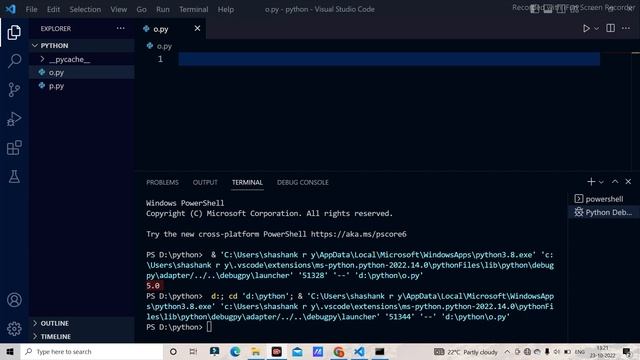Viewport: 640px width, 360px height.
Task: Maximize the panel size
Action: tap(615, 182)
